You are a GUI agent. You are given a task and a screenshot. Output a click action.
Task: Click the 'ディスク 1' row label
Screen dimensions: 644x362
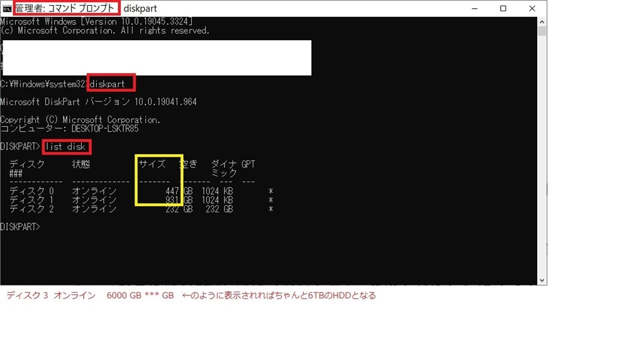(31, 200)
